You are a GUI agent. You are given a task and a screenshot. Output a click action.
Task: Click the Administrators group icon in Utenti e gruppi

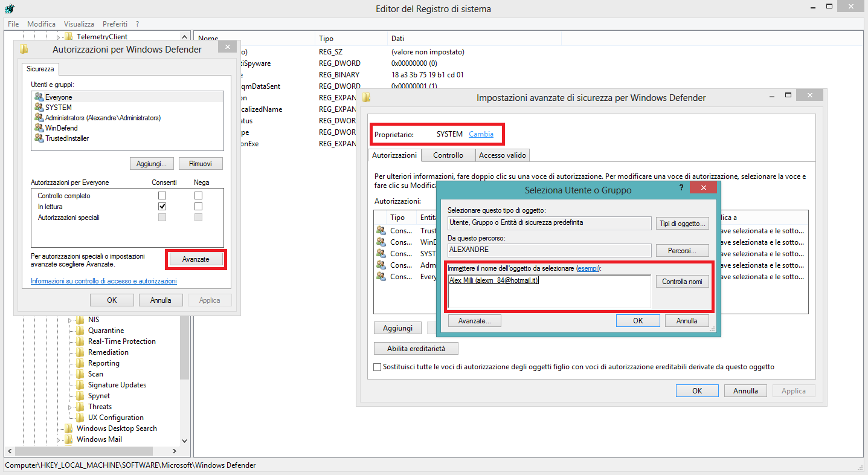tap(39, 117)
